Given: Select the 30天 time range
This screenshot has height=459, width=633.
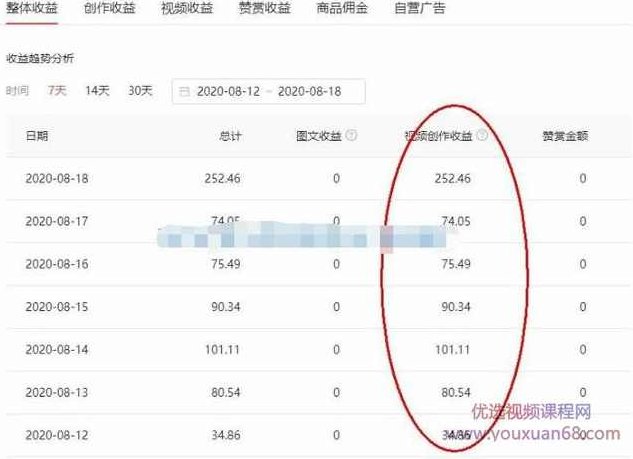Looking at the screenshot, I should tap(140, 90).
